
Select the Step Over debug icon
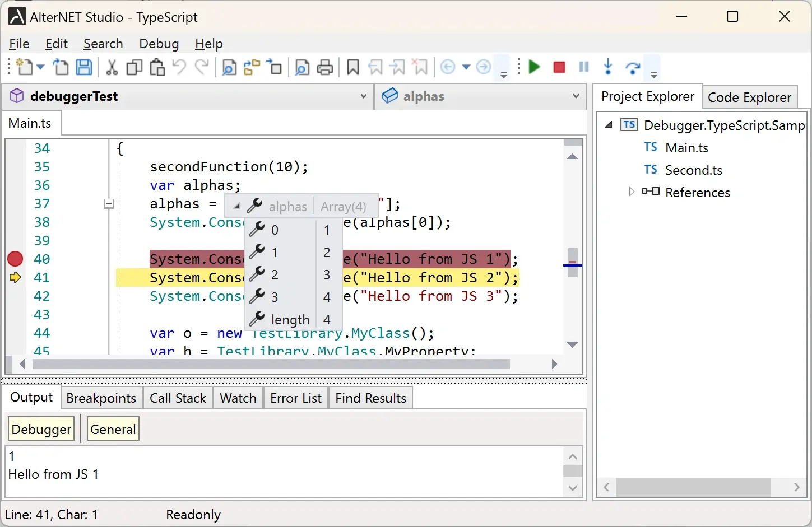pyautogui.click(x=633, y=67)
